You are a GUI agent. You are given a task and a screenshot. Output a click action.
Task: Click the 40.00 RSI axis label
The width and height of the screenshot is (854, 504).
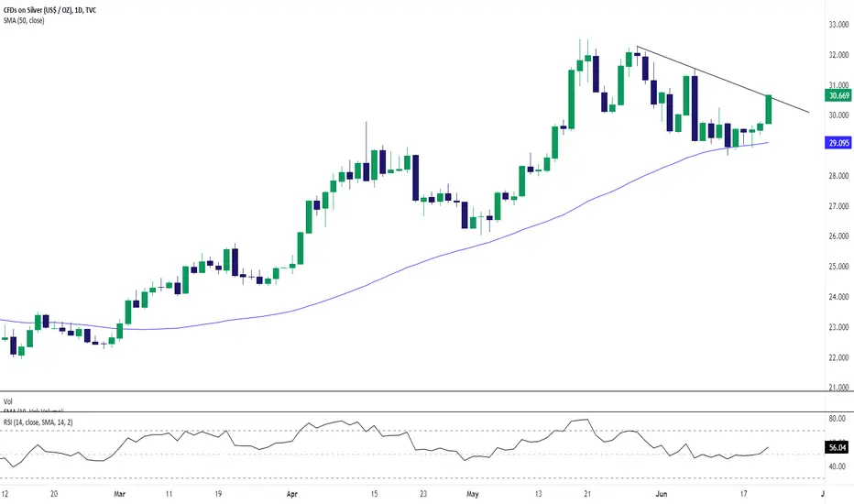(838, 466)
